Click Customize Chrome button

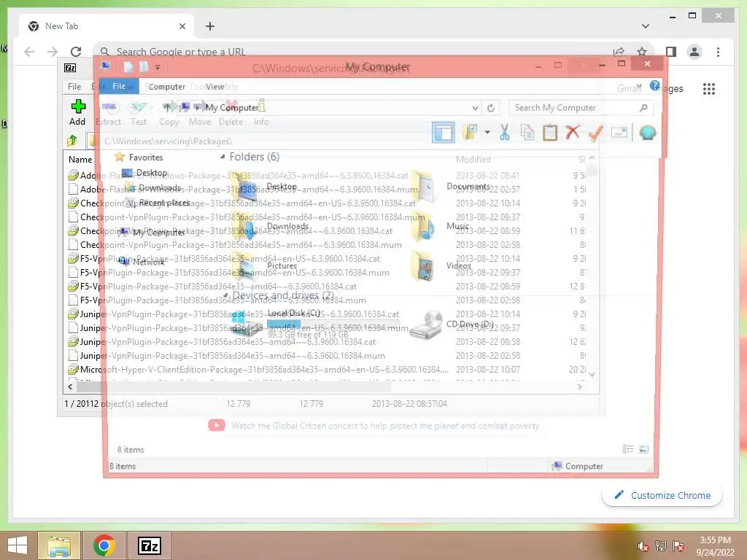point(662,495)
